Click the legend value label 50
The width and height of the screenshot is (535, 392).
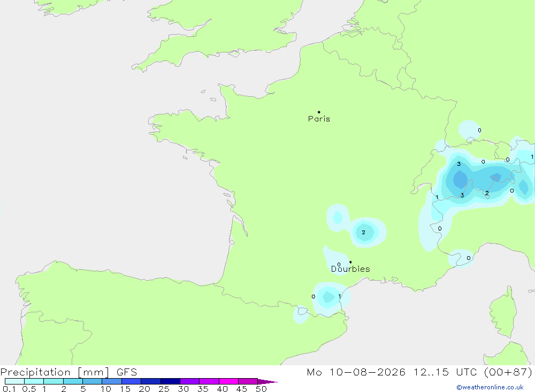[262, 389]
